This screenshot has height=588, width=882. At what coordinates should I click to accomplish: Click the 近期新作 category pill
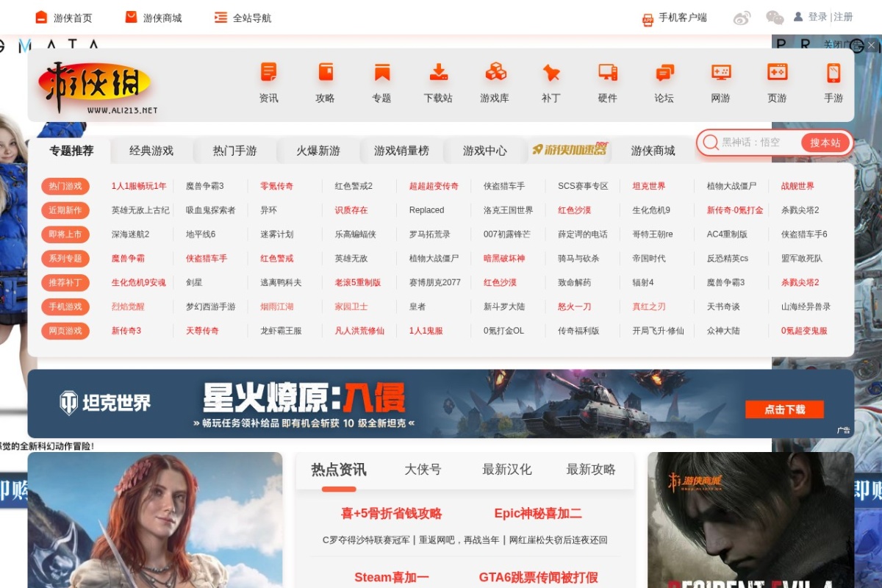pyautogui.click(x=65, y=210)
